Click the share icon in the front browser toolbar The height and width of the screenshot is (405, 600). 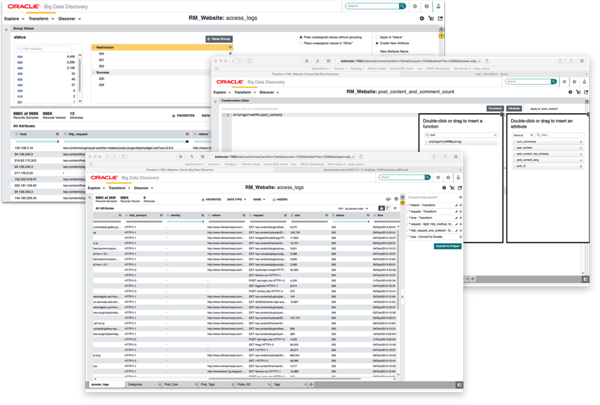434,157
